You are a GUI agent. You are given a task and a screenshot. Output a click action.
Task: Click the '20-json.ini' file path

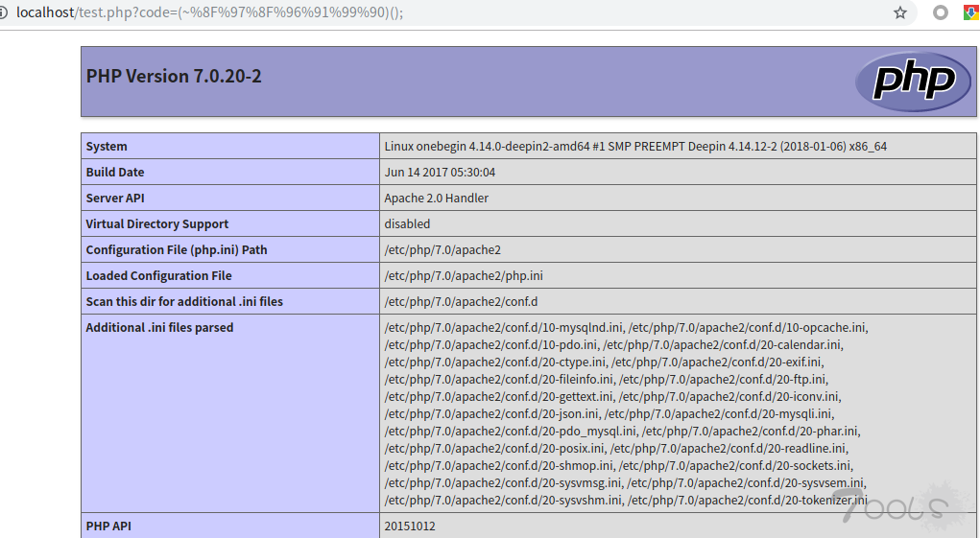[491, 413]
